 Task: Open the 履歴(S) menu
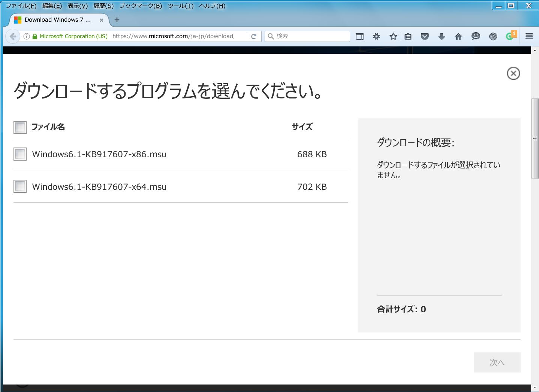(x=103, y=6)
